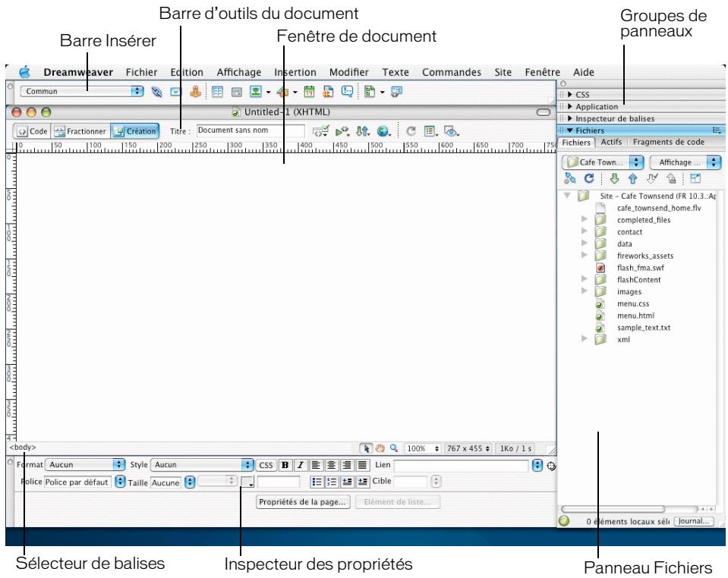Image resolution: width=728 pixels, height=578 pixels.
Task: Expand the completed_files folder
Action: click(x=584, y=218)
